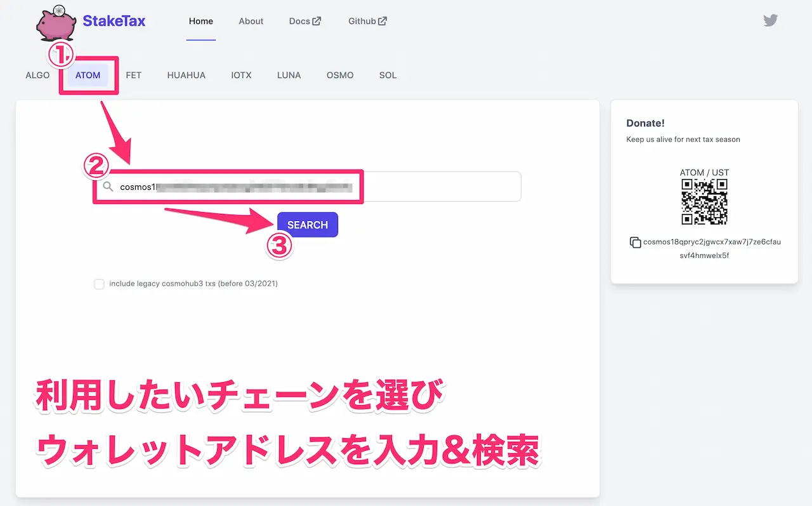This screenshot has width=812, height=506.
Task: Click the cosmos18qpryc2jgwcx donation address text
Action: pos(712,248)
